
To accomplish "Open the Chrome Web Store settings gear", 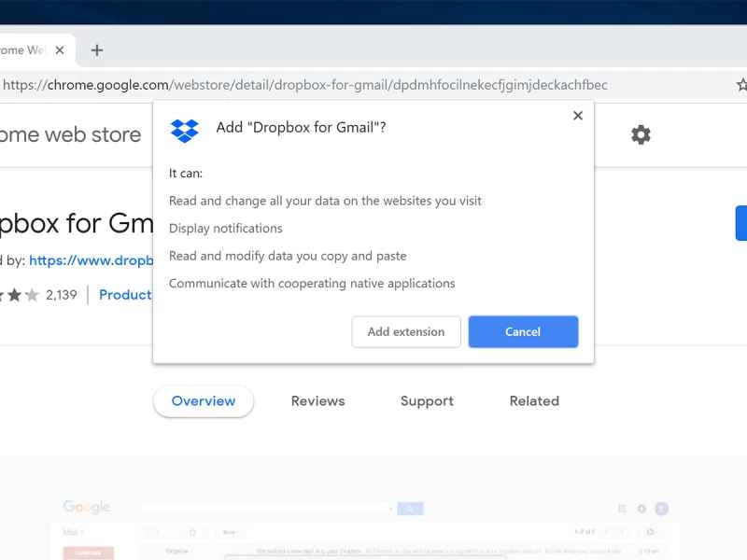I will click(641, 134).
